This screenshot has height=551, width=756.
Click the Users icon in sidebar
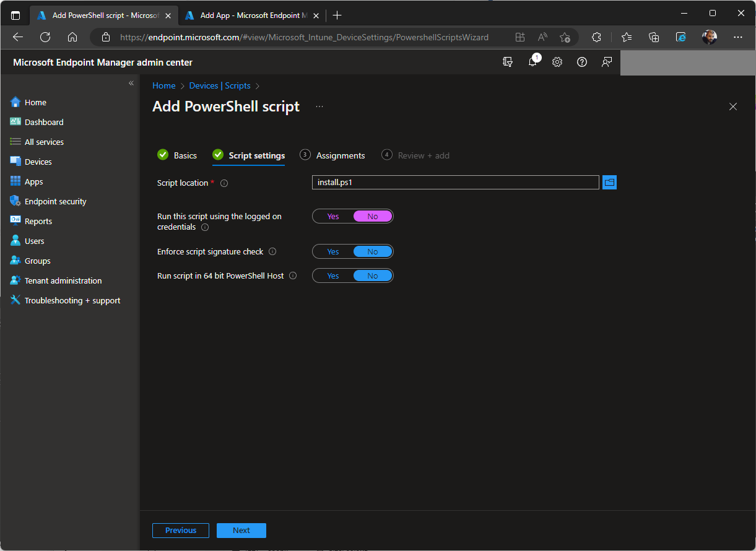[x=15, y=241]
